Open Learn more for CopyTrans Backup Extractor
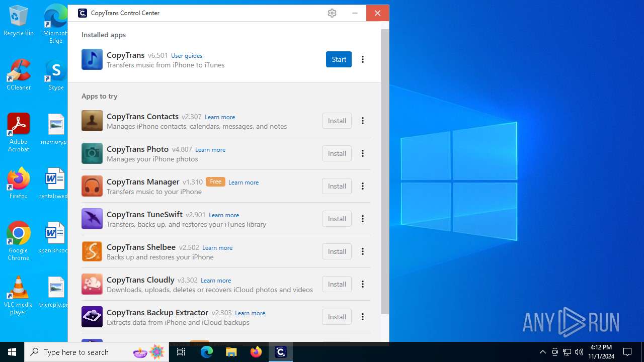The width and height of the screenshot is (644, 362). [x=250, y=313]
